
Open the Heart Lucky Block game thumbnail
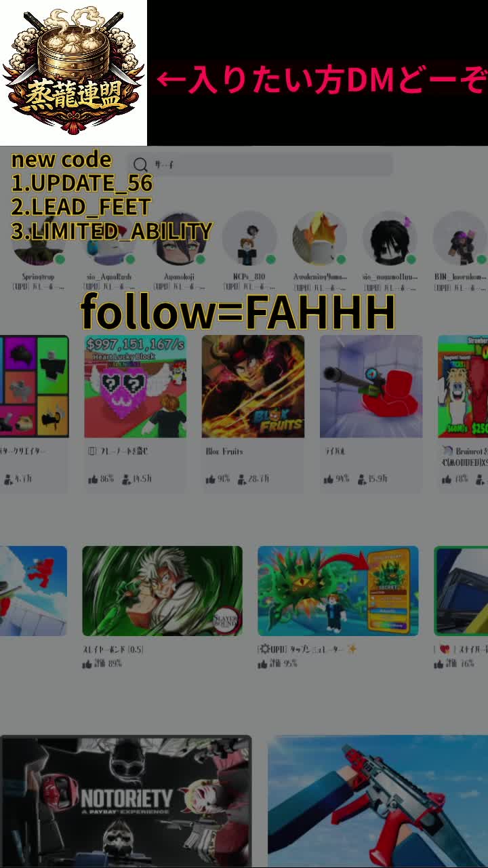tap(135, 387)
